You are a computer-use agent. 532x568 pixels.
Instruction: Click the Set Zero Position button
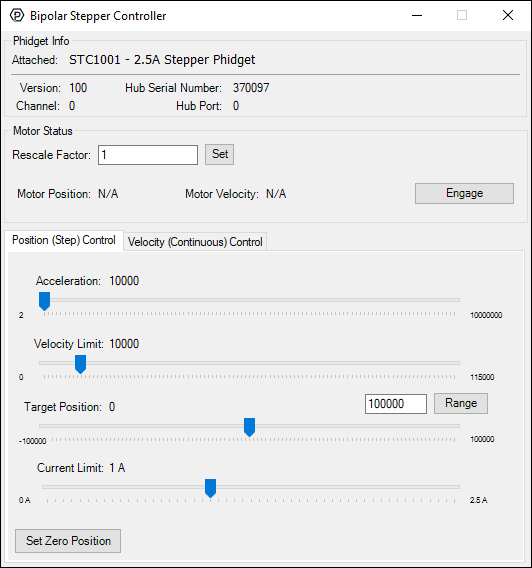(68, 541)
